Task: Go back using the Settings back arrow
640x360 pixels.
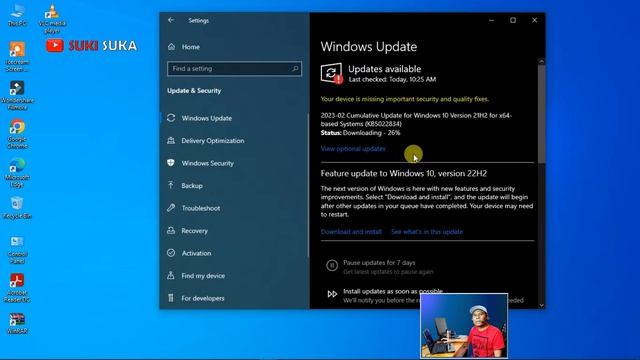Action: tap(171, 20)
